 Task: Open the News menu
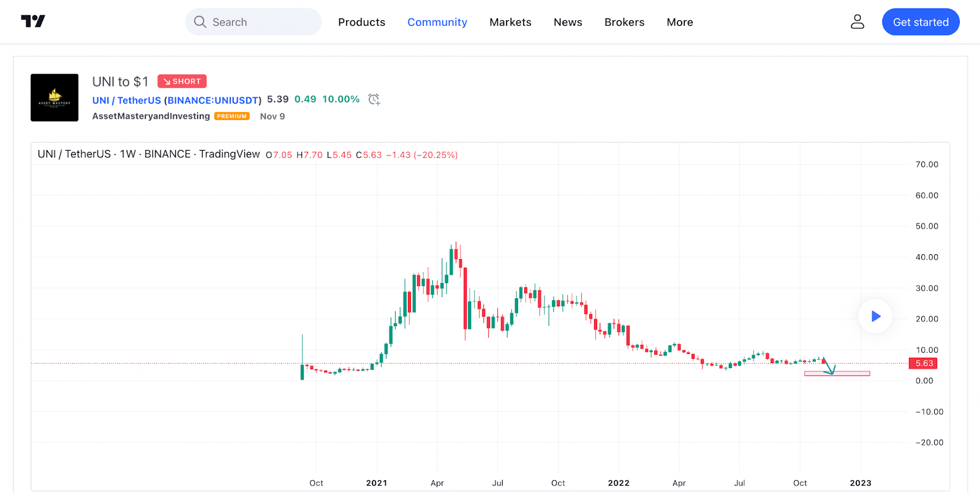tap(568, 22)
